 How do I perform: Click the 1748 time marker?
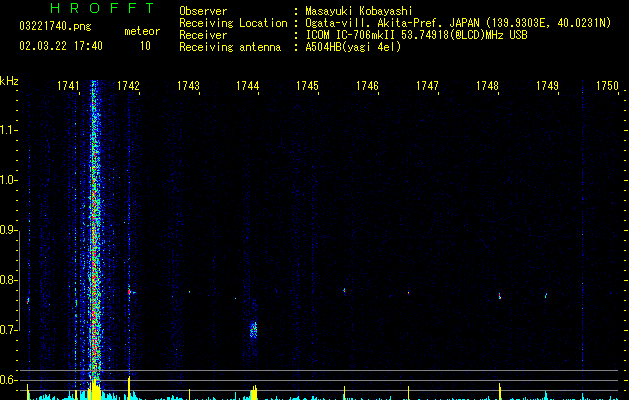(x=487, y=86)
